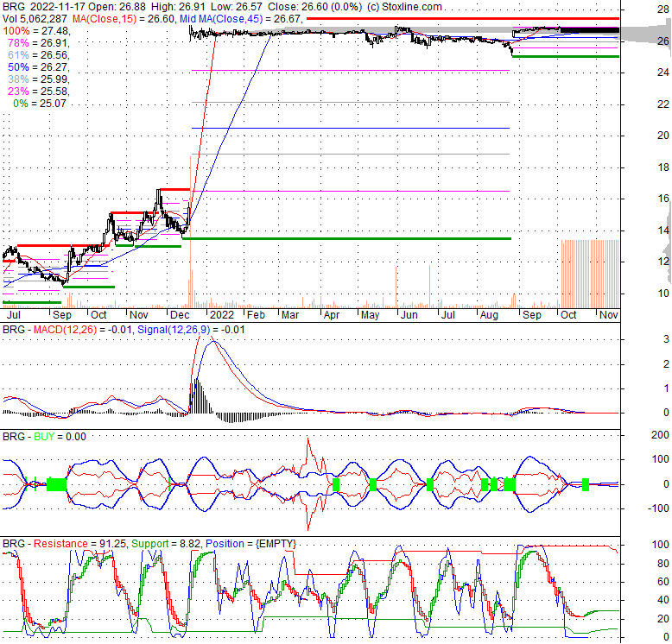Viewport: 672px width, 644px height.
Task: Click the '28' price axis label
Action: 663,9
